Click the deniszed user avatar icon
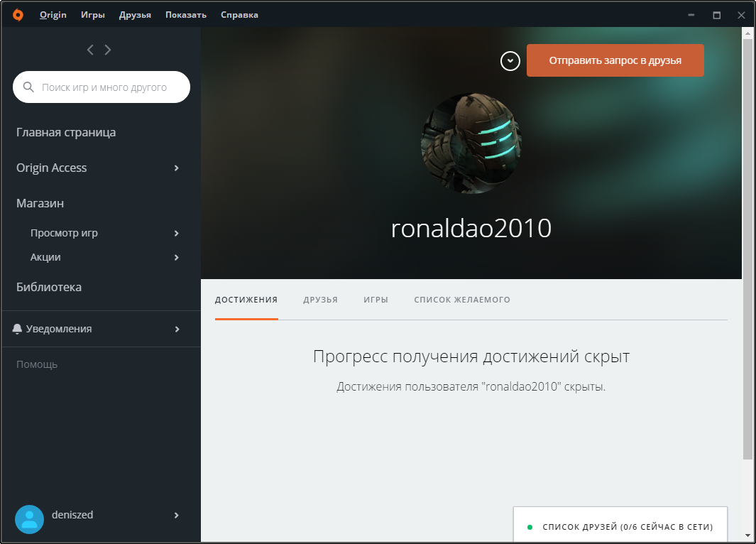Image resolution: width=756 pixels, height=544 pixels. (29, 519)
